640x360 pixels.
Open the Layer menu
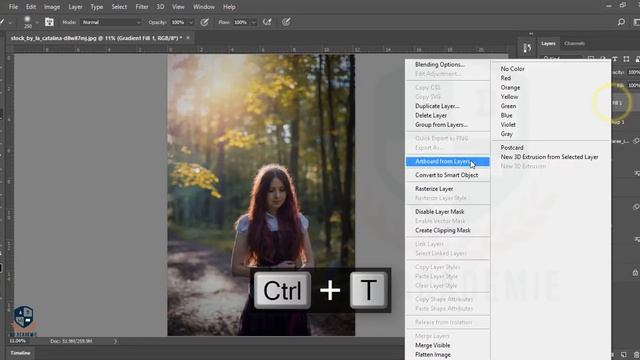pos(76,7)
